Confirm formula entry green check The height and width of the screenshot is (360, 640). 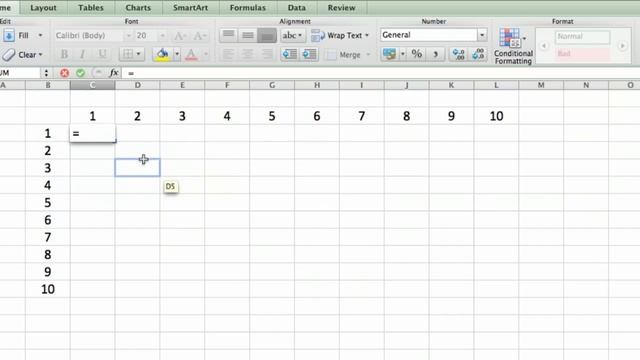[x=80, y=73]
